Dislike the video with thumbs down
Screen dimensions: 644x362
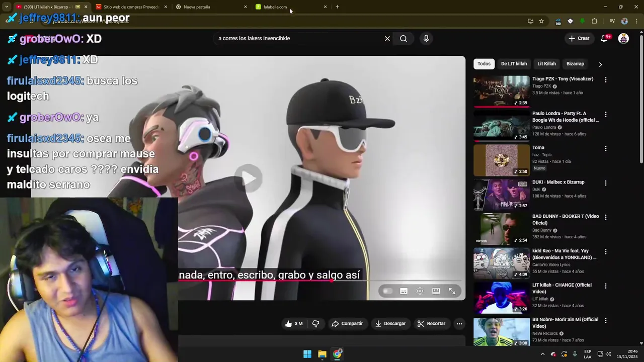[316, 324]
